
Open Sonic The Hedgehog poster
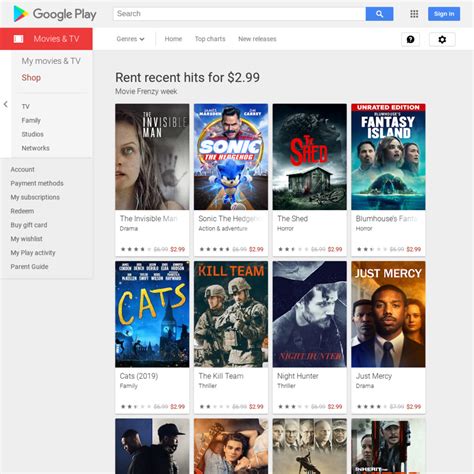[x=231, y=157]
